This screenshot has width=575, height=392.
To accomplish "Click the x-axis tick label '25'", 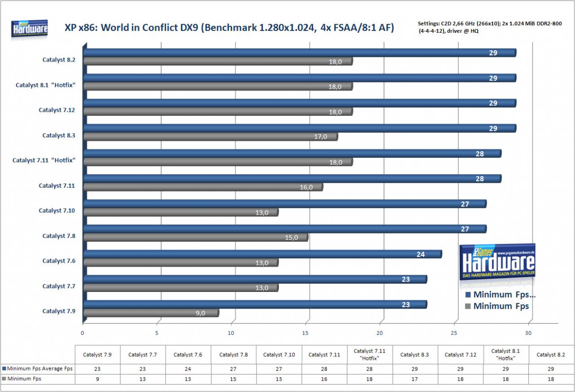I will point(455,333).
